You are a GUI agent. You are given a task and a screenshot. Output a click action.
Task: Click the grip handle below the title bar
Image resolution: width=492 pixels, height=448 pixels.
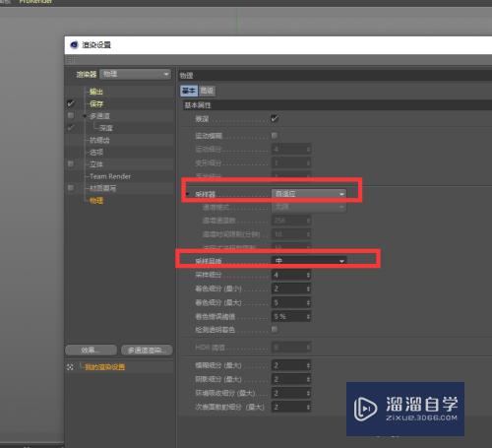tap(71, 60)
